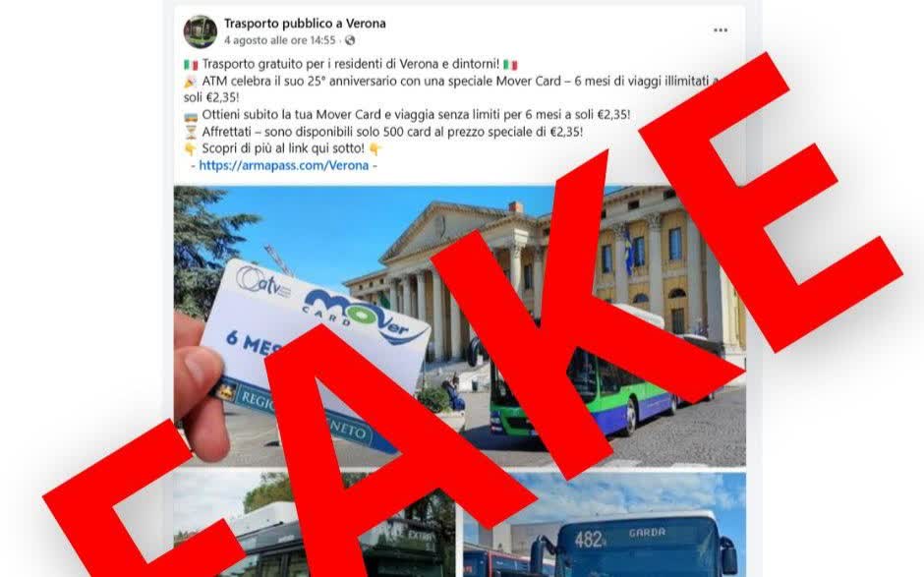The height and width of the screenshot is (577, 924).
Task: Open the bottom-left dark bus photo
Action: tap(315, 525)
